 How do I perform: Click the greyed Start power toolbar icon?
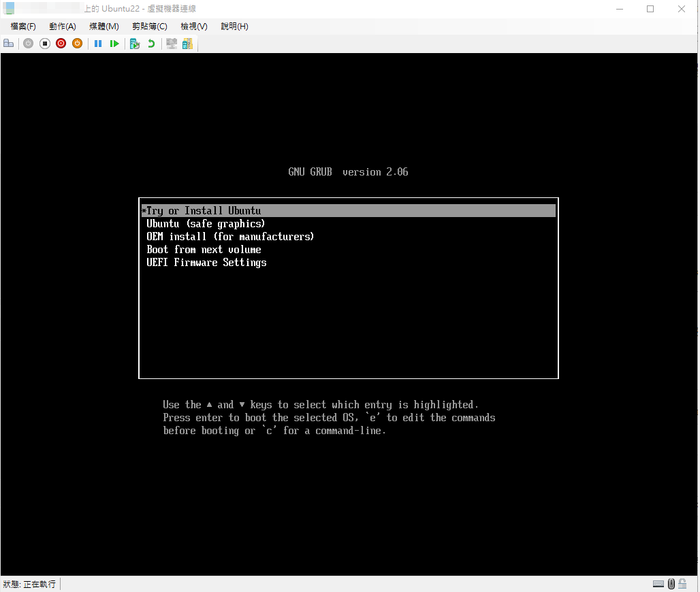pos(28,44)
